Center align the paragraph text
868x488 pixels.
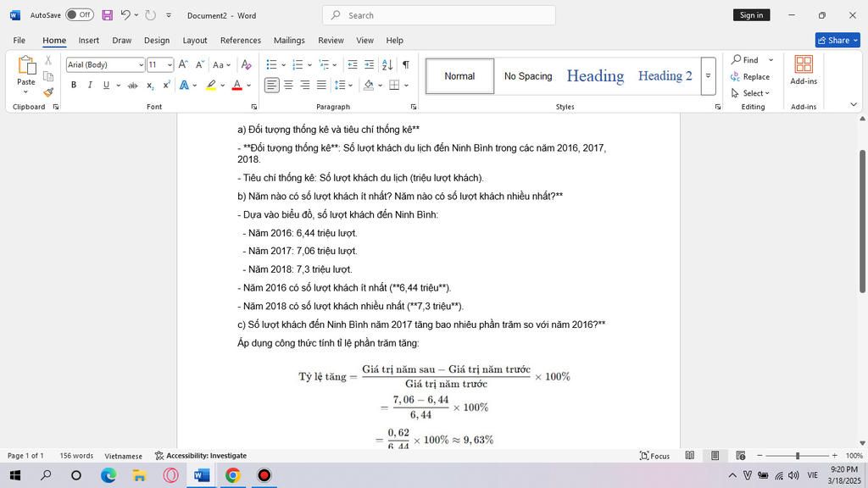click(x=288, y=85)
